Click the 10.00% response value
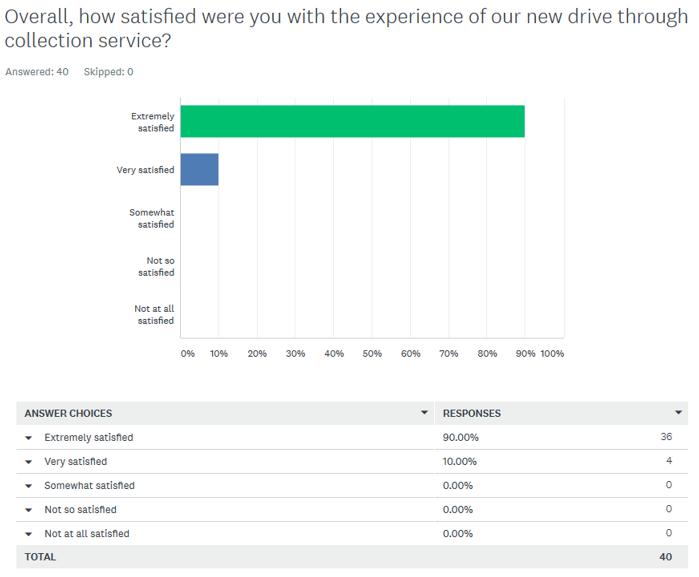This screenshot has width=699, height=577. pyautogui.click(x=460, y=462)
